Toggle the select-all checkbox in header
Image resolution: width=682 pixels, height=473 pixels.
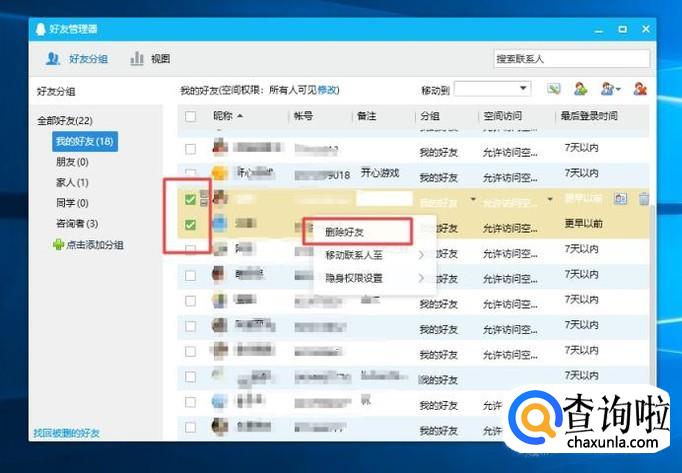pyautogui.click(x=191, y=117)
